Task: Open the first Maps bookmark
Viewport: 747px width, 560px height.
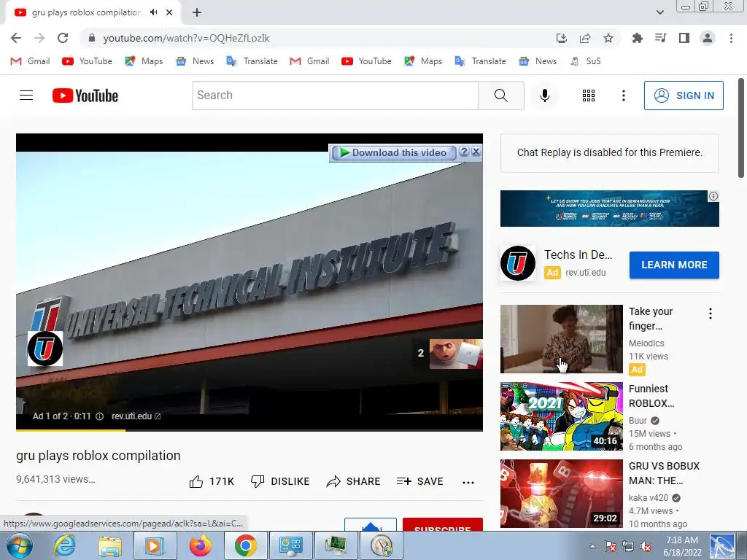Action: 144,61
